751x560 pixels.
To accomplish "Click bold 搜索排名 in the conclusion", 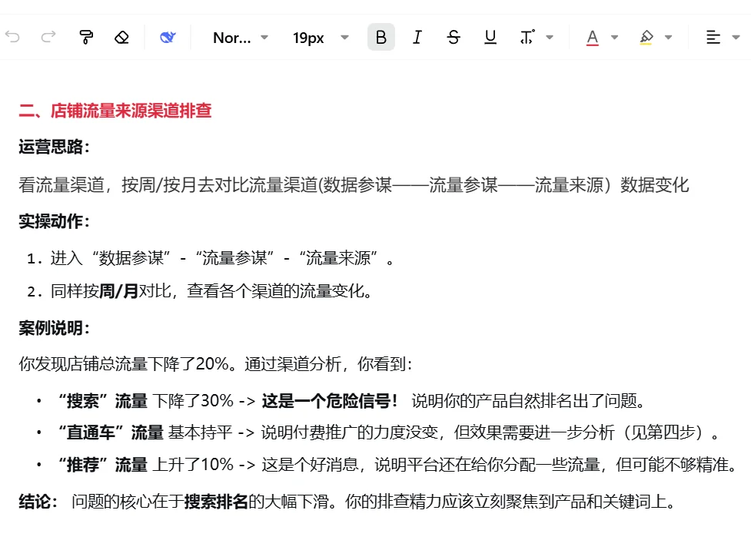I will click(x=216, y=502).
